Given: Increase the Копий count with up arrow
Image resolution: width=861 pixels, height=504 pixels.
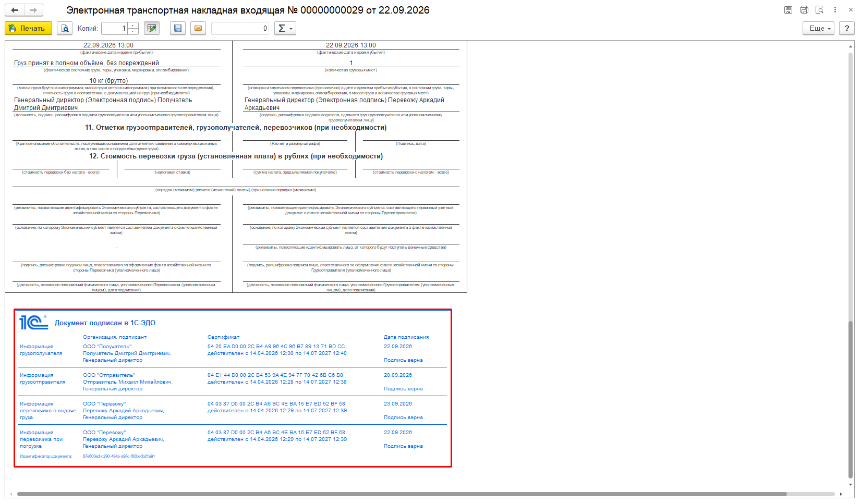Looking at the screenshot, I should tap(133, 26).
